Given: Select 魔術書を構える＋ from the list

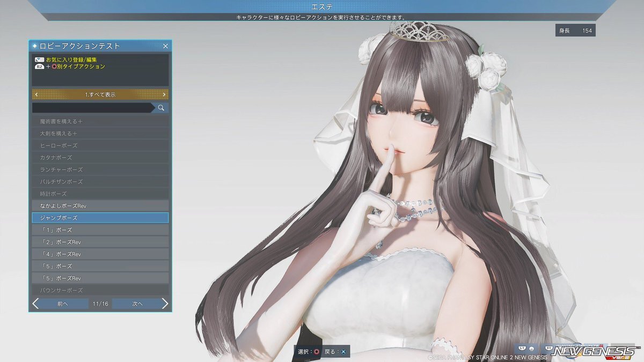Looking at the screenshot, I should point(100,122).
